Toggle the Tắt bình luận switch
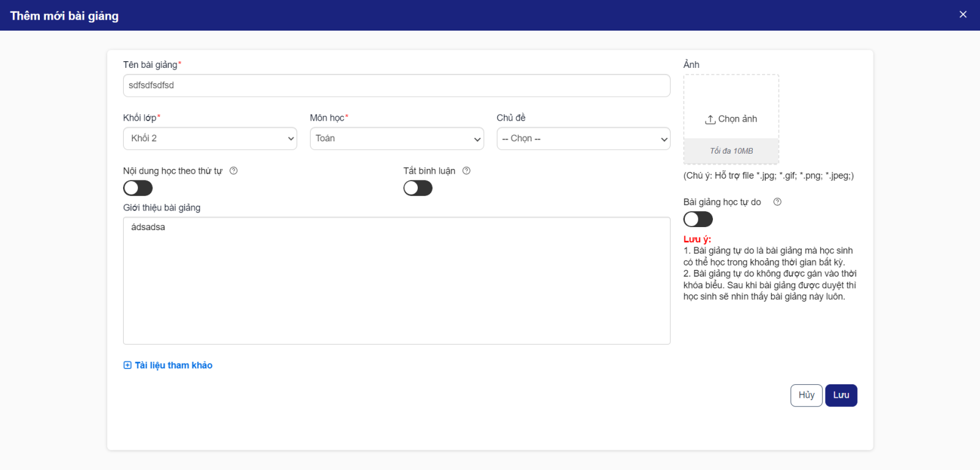The width and height of the screenshot is (980, 470). 418,188
